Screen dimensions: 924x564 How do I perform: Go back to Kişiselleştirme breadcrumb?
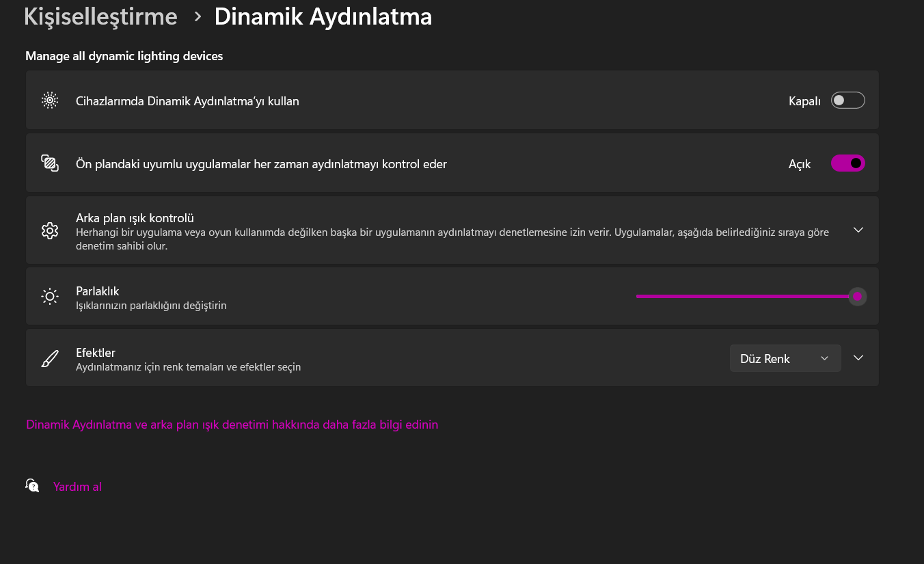point(100,16)
